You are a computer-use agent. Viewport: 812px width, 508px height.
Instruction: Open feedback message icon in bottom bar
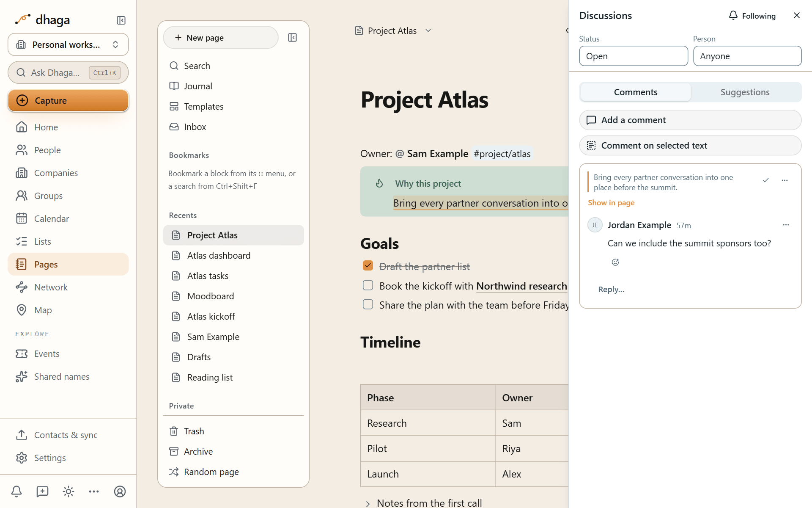pos(42,491)
